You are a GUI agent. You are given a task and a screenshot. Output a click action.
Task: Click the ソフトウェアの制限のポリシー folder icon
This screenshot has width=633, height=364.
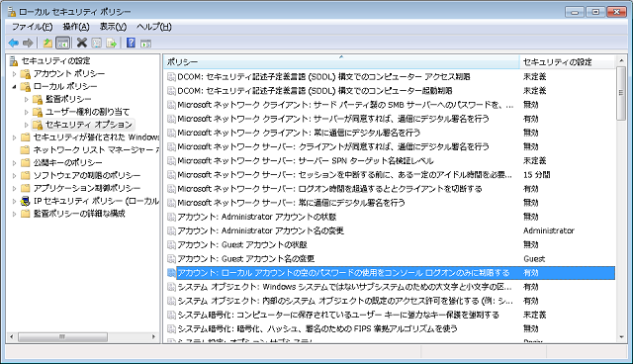click(x=26, y=175)
